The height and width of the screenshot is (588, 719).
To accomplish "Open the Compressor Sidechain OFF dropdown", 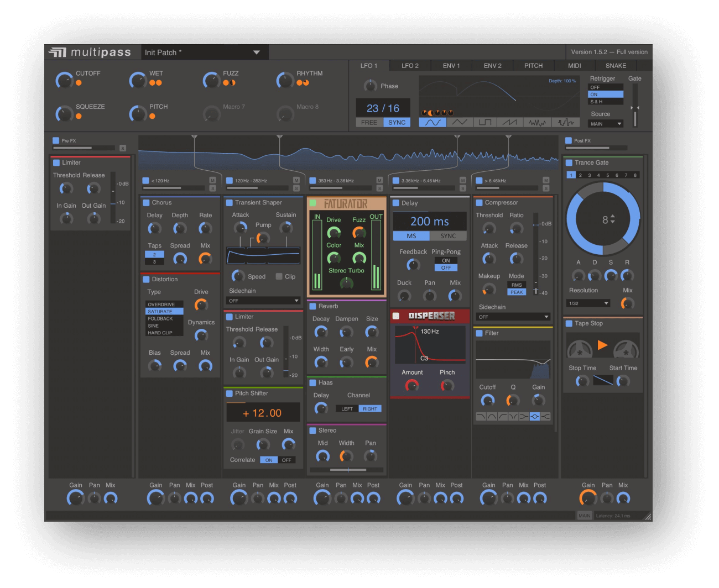I will click(x=513, y=317).
